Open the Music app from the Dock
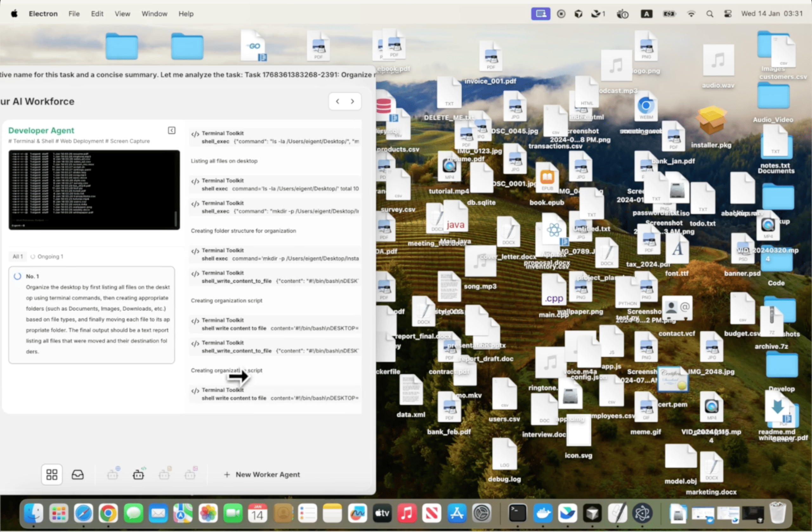This screenshot has height=532, width=812. tap(407, 513)
